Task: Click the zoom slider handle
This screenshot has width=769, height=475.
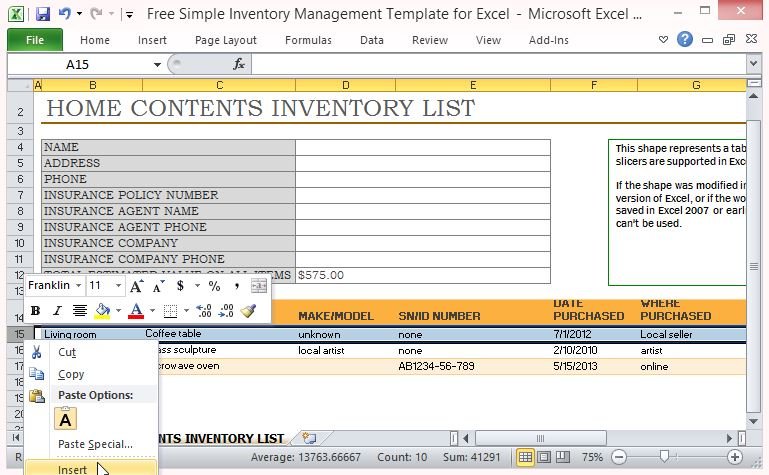Action: (665, 457)
